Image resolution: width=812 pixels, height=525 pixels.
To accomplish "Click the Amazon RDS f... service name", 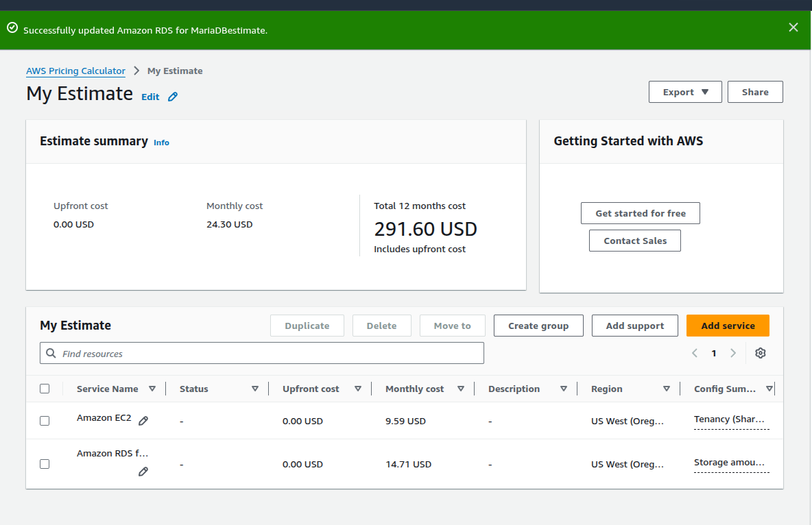I will tap(112, 453).
